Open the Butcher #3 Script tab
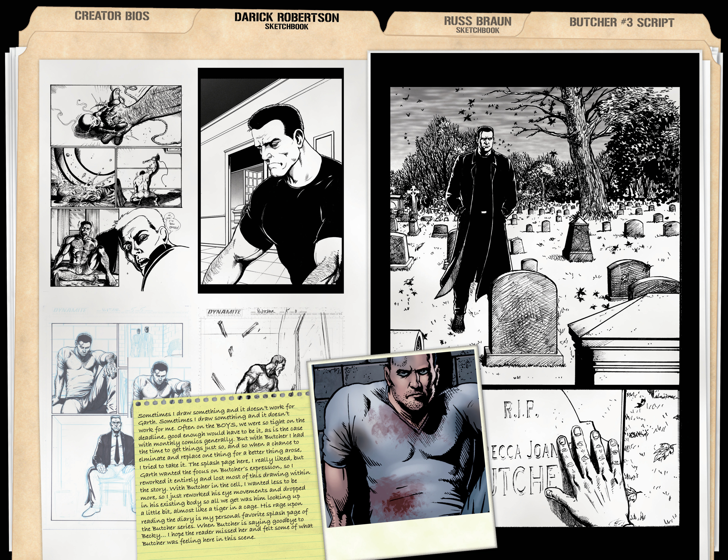728x560 pixels. click(x=622, y=22)
